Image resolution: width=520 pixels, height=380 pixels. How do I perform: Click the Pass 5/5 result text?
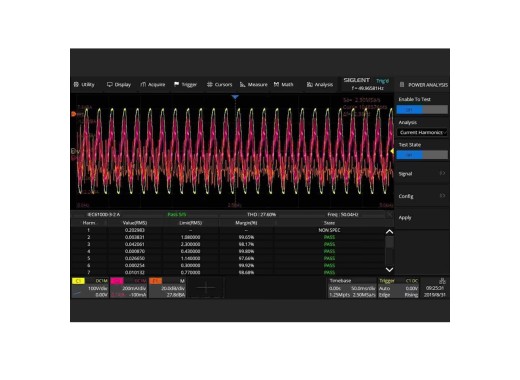(177, 215)
